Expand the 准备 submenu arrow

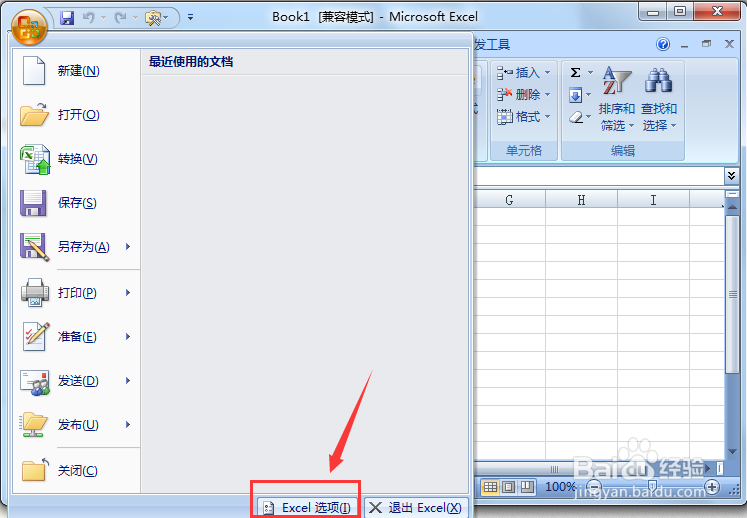[x=128, y=336]
